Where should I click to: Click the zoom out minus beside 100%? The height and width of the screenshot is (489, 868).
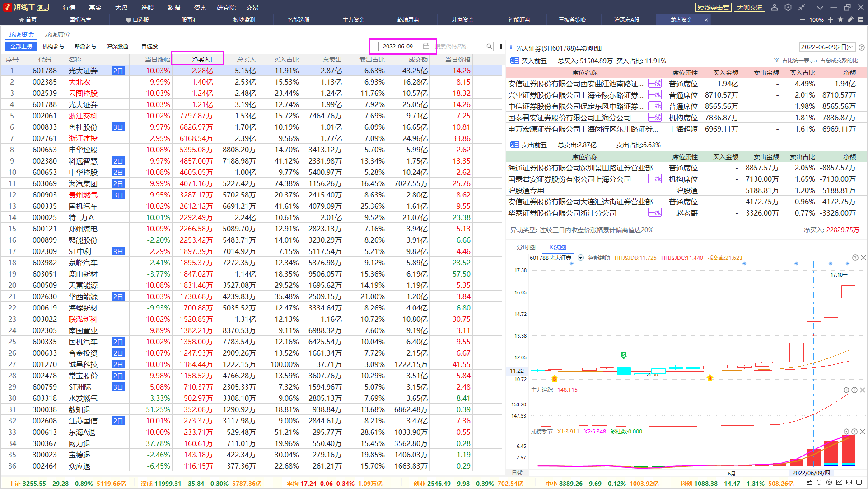pyautogui.click(x=802, y=20)
